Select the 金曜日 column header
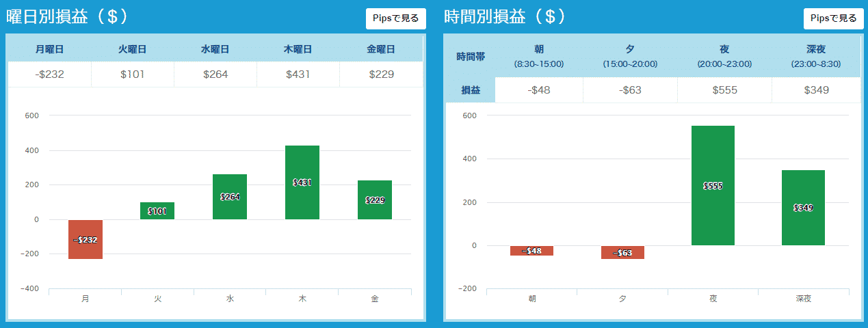This screenshot has height=328, width=868. [x=381, y=49]
